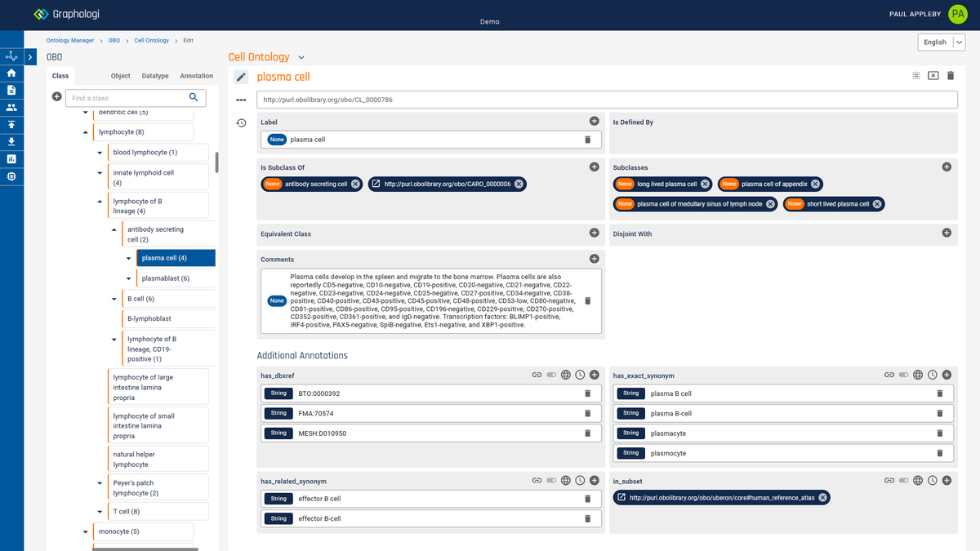980x551 pixels.
Task: Click the history clock icon beside Label
Action: pos(241,122)
